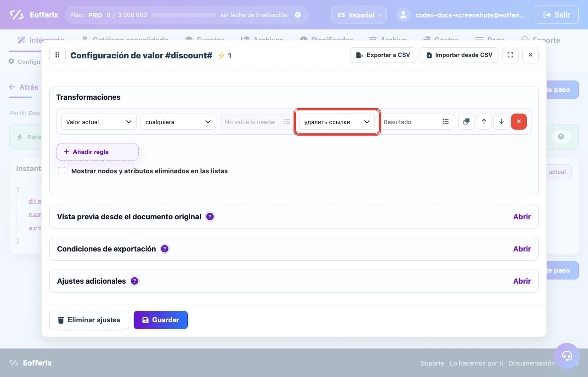This screenshot has width=588, height=377.
Task: Log out with Salir button
Action: tap(557, 15)
